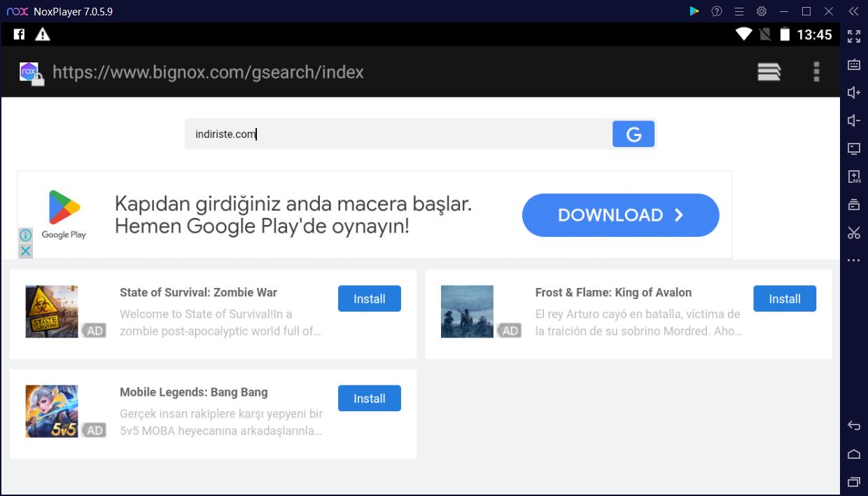Image resolution: width=868 pixels, height=496 pixels.
Task: Collapse the sidebar with double-arrow icon
Action: click(x=853, y=11)
